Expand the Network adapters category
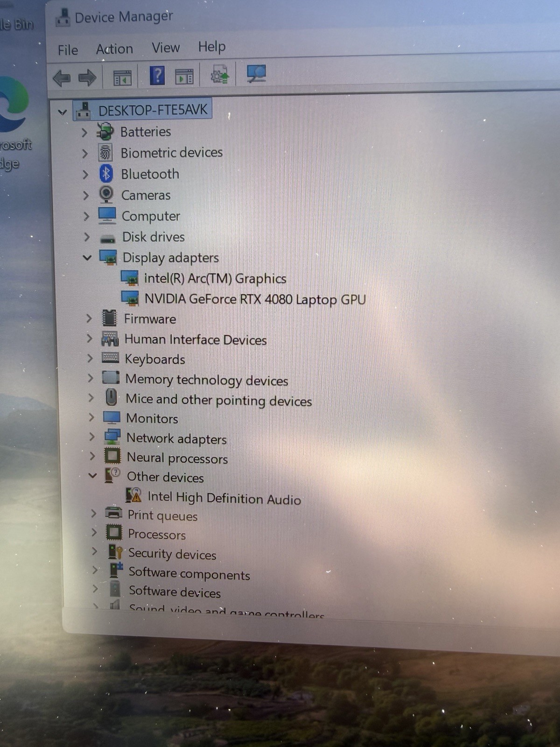This screenshot has height=747, width=560. click(x=91, y=437)
